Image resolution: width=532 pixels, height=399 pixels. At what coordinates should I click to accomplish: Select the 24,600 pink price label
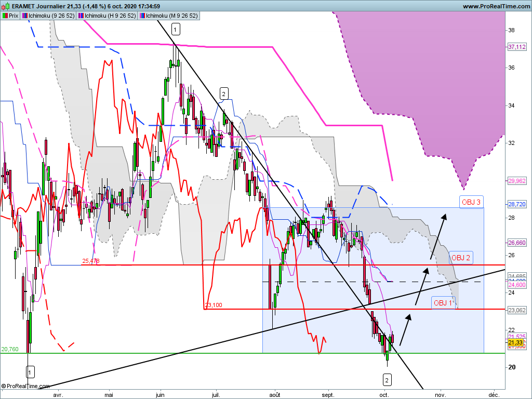(x=517, y=285)
